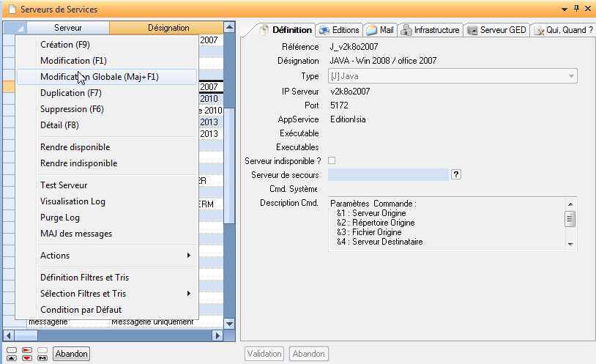Click the grid corner selector above row headers
This screenshot has width=596, height=364.
[x=15, y=28]
